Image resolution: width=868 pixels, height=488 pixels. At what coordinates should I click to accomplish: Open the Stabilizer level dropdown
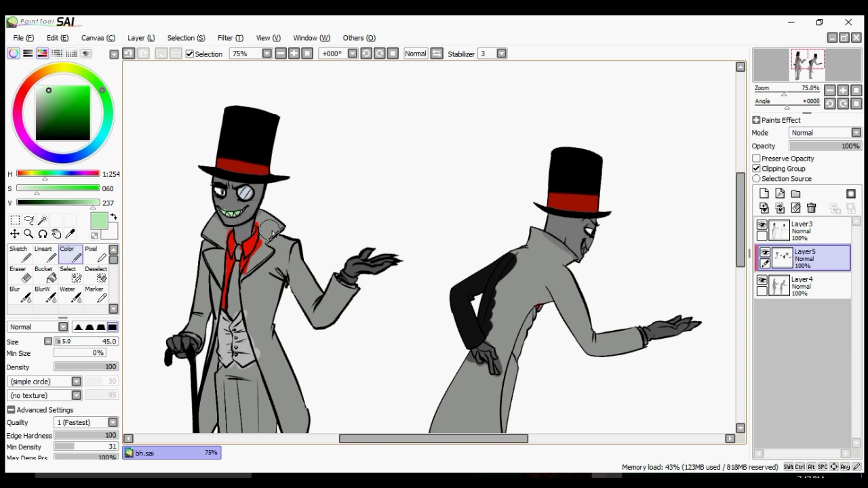coord(502,54)
